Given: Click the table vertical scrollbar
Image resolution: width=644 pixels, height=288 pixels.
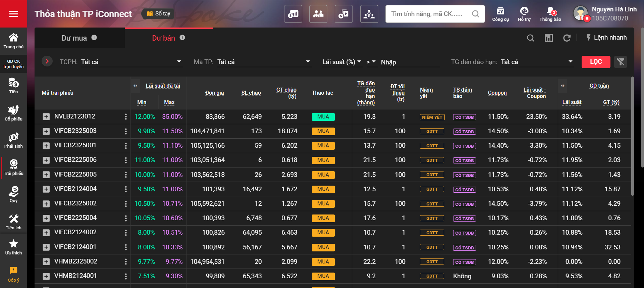Looking at the screenshot, I should (x=633, y=136).
